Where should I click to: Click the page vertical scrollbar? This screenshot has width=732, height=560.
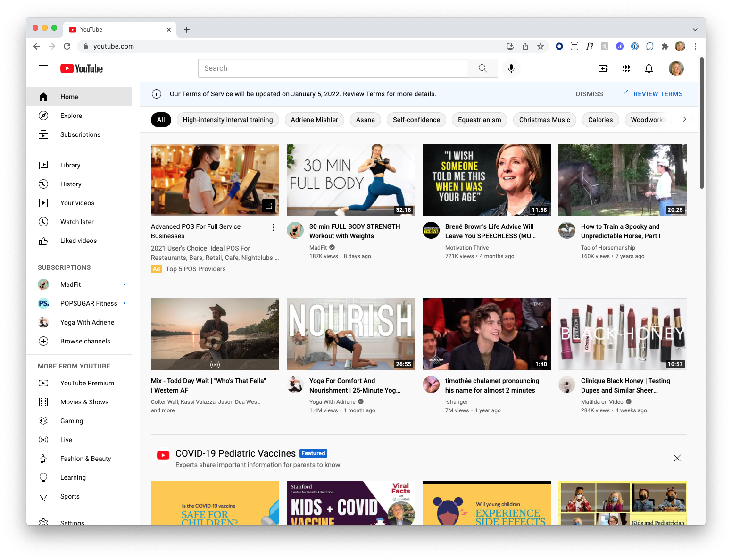point(702,123)
